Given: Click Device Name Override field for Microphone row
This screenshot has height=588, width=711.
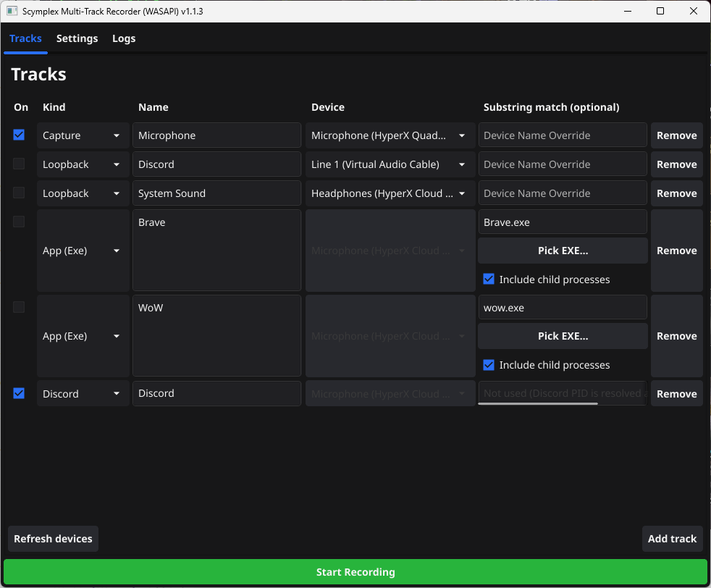Looking at the screenshot, I should click(563, 135).
